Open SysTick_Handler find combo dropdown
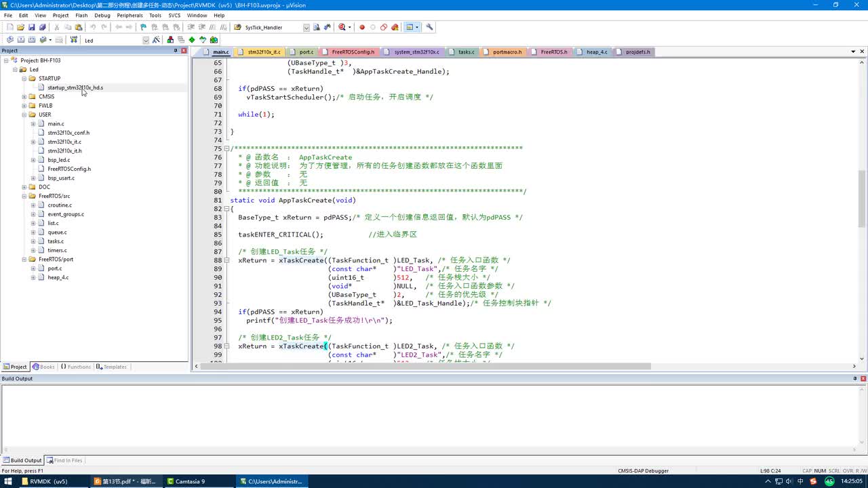The height and width of the screenshot is (488, 868). 306,28
